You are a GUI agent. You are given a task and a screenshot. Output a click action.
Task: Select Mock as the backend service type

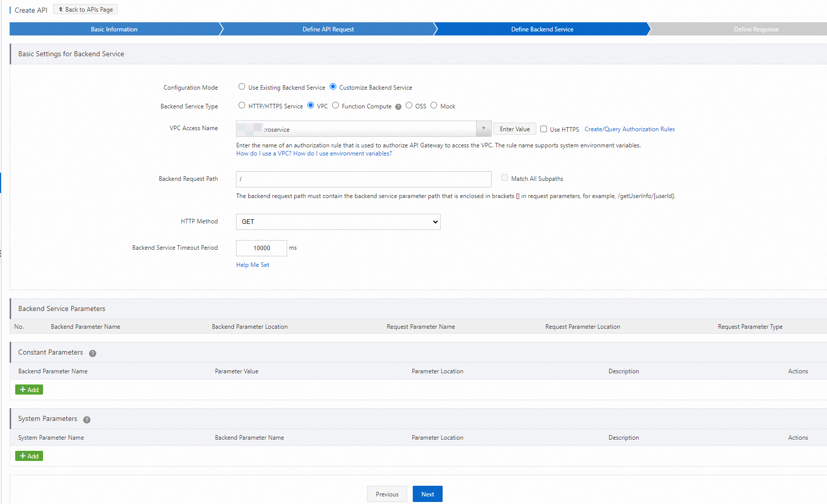pos(434,105)
